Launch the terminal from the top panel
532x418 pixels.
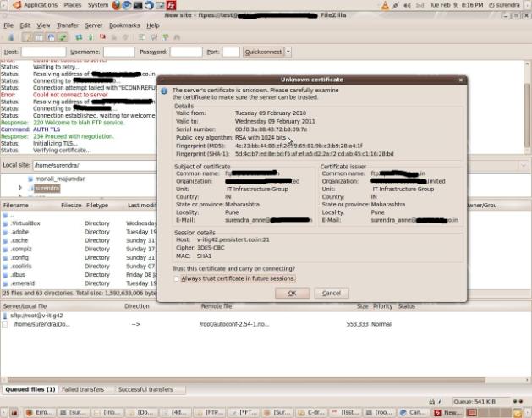(x=138, y=5)
